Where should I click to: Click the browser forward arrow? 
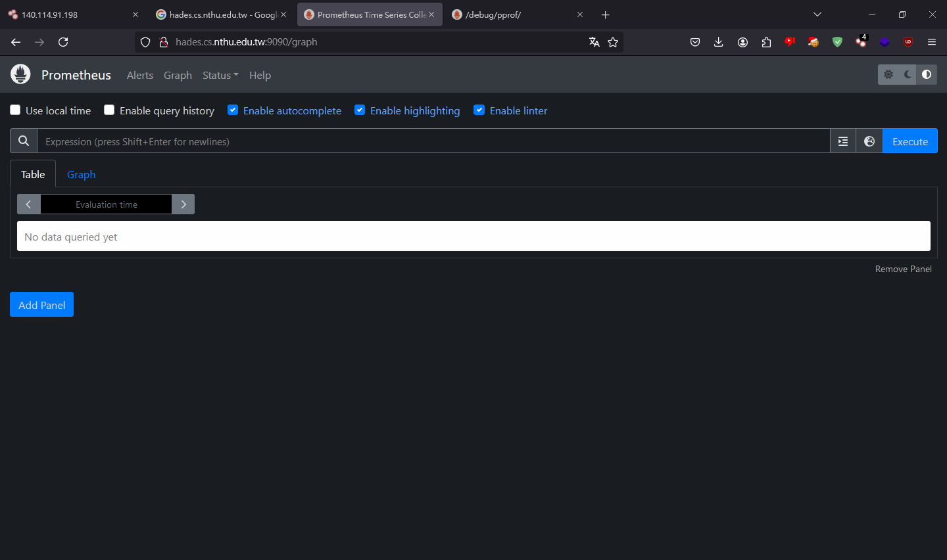pos(39,42)
